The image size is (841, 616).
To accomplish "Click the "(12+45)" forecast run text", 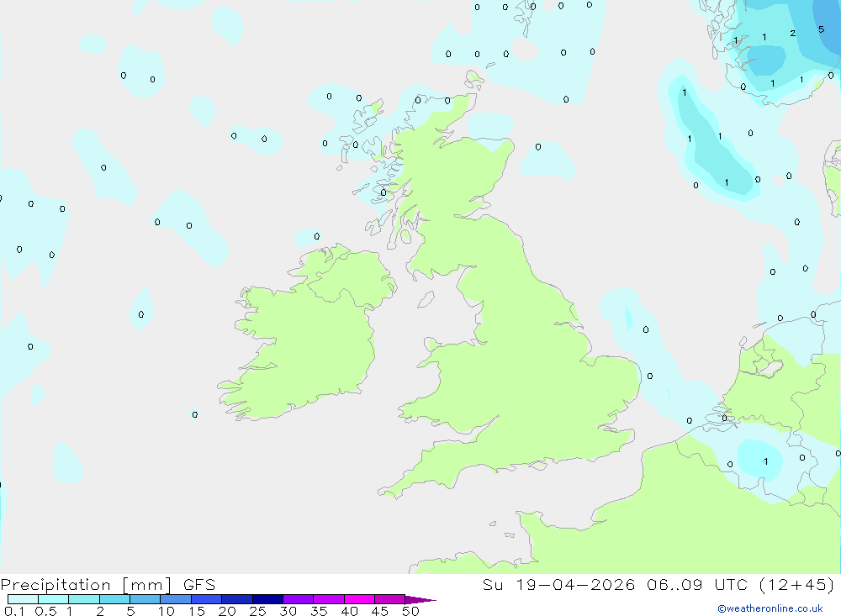I will (x=797, y=584).
